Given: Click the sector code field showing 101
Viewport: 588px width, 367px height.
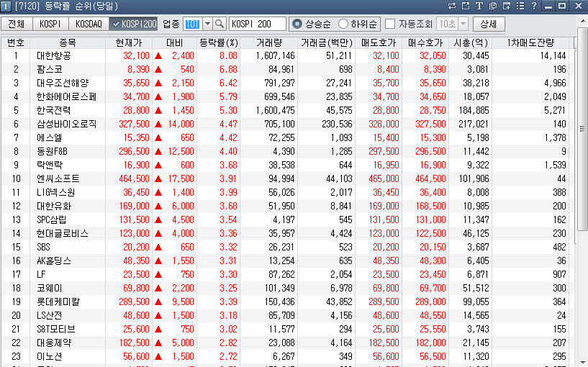Looking at the screenshot, I should click(x=193, y=24).
